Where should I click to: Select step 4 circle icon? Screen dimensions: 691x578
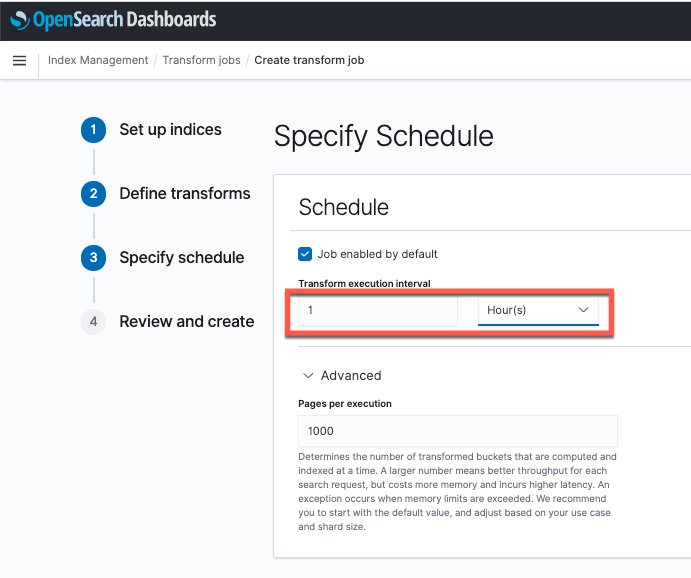point(93,322)
